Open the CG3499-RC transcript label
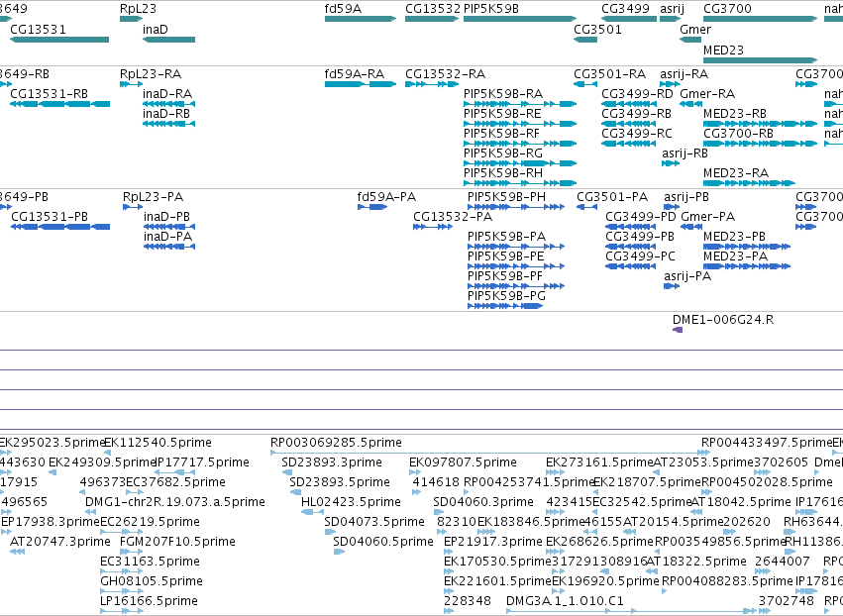This screenshot has width=843, height=616. (637, 134)
